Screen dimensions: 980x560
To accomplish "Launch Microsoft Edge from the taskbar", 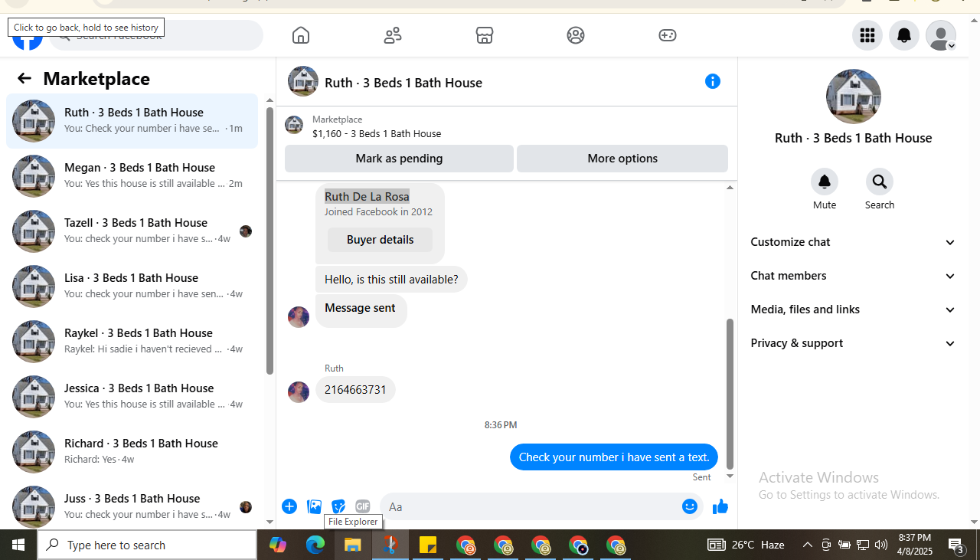I will (x=315, y=545).
